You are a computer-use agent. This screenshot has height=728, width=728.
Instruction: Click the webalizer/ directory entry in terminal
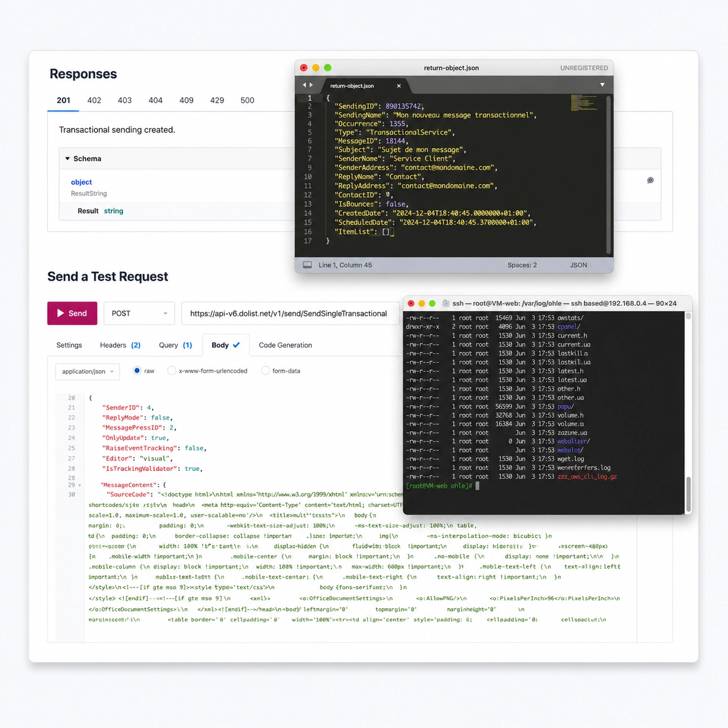574,441
